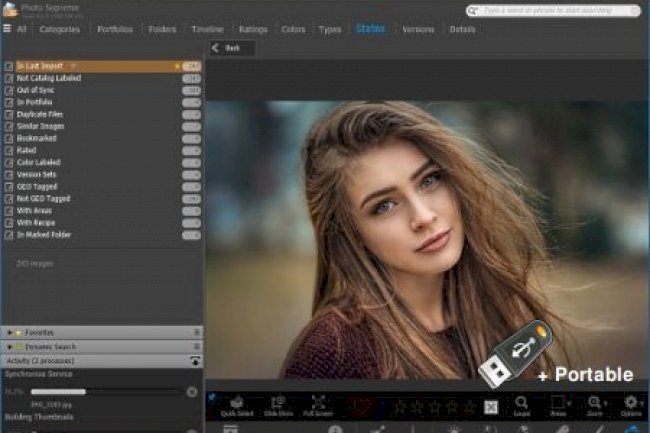The width and height of the screenshot is (650, 433).
Task: Click the Synchronize Service progress bar
Action: [106, 392]
